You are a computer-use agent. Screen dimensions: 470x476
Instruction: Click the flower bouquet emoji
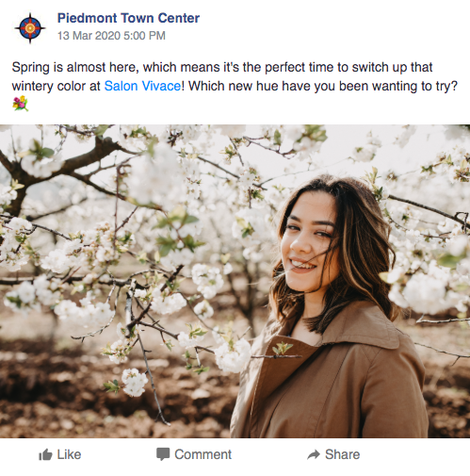[x=21, y=104]
